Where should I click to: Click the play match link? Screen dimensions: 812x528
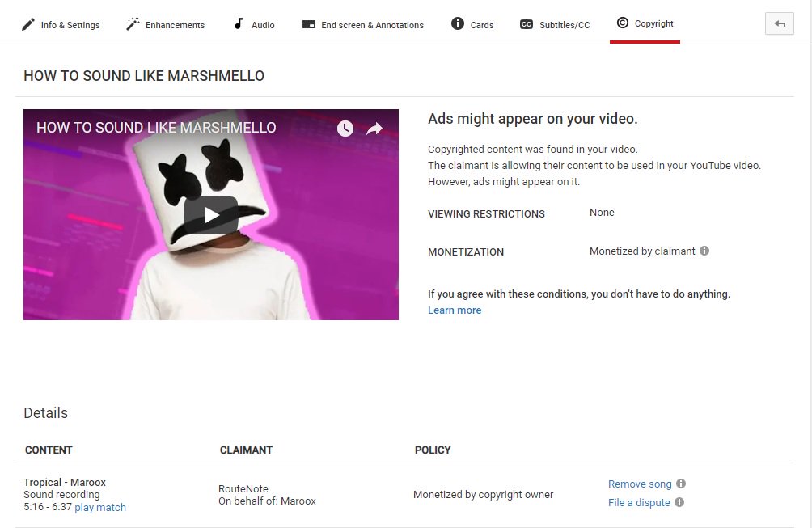pyautogui.click(x=100, y=507)
